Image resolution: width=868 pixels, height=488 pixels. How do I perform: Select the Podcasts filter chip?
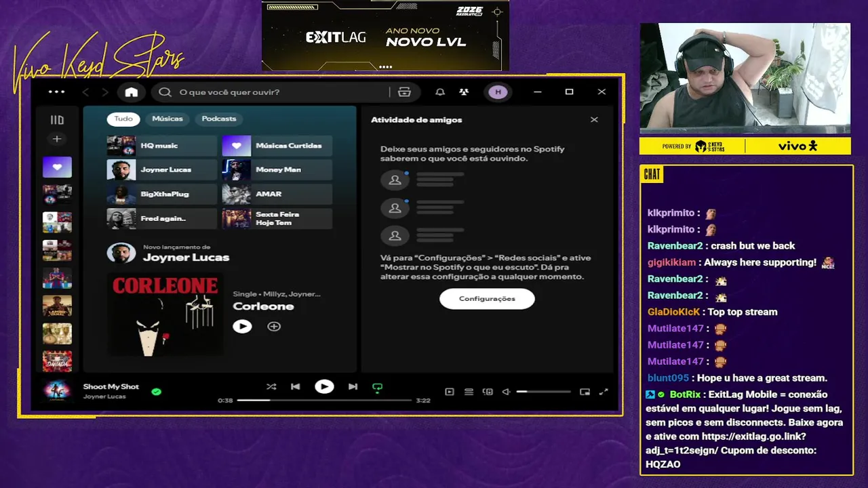219,119
